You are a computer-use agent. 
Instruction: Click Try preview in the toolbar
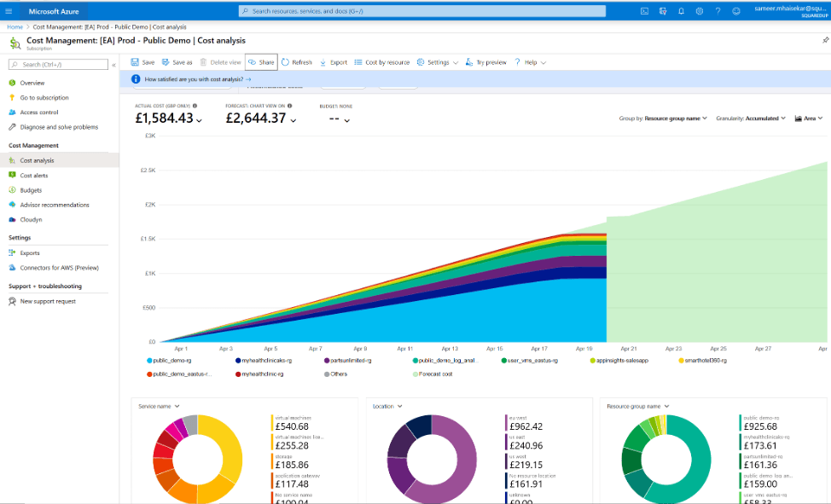click(x=486, y=62)
